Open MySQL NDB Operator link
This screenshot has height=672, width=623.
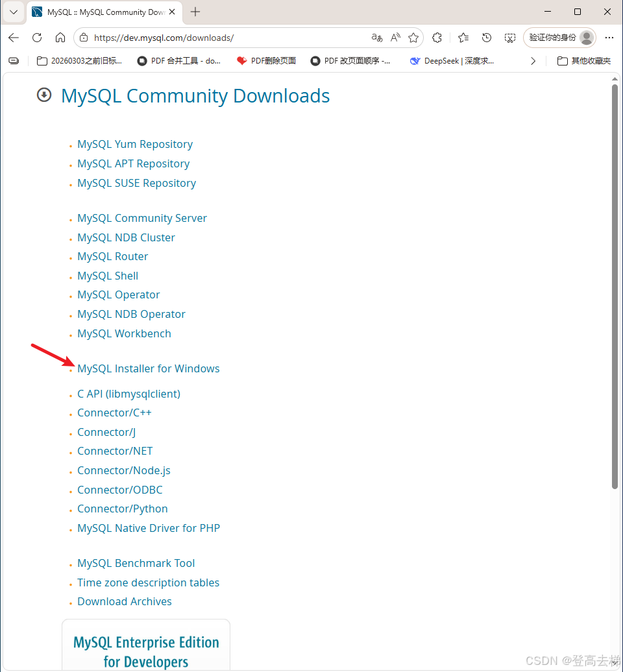tap(131, 314)
